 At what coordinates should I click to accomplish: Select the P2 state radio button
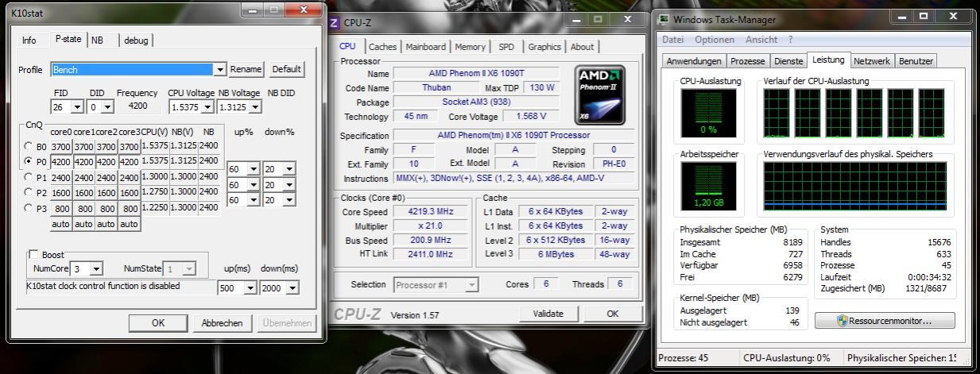[30, 192]
